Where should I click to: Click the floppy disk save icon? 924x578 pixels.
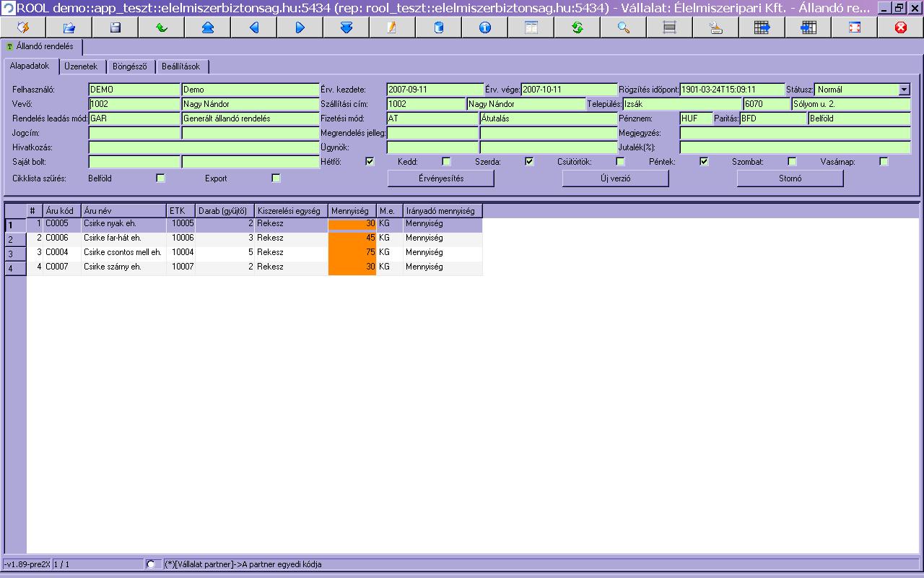pos(115,27)
